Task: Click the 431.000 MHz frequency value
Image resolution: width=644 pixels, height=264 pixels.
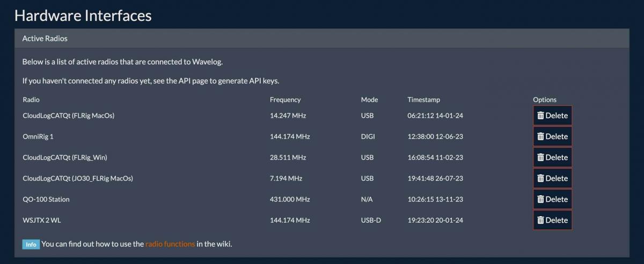Action: [x=290, y=199]
